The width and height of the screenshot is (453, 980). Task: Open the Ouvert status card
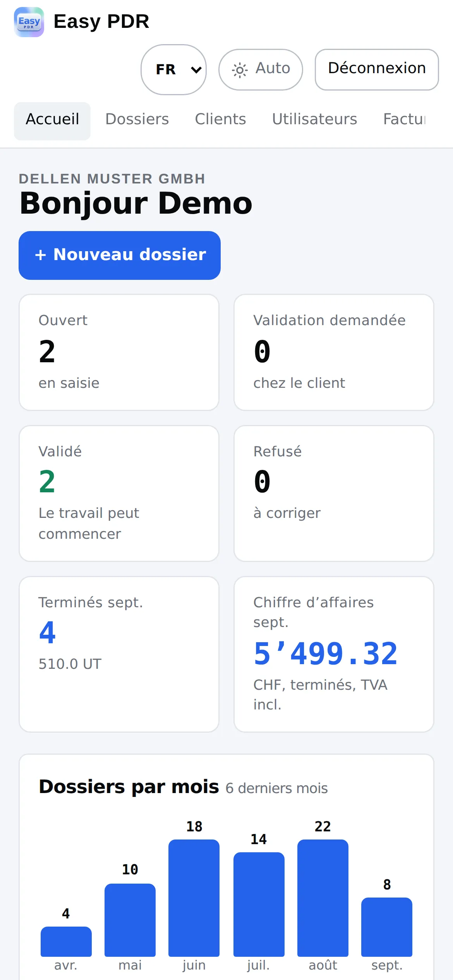(x=119, y=352)
